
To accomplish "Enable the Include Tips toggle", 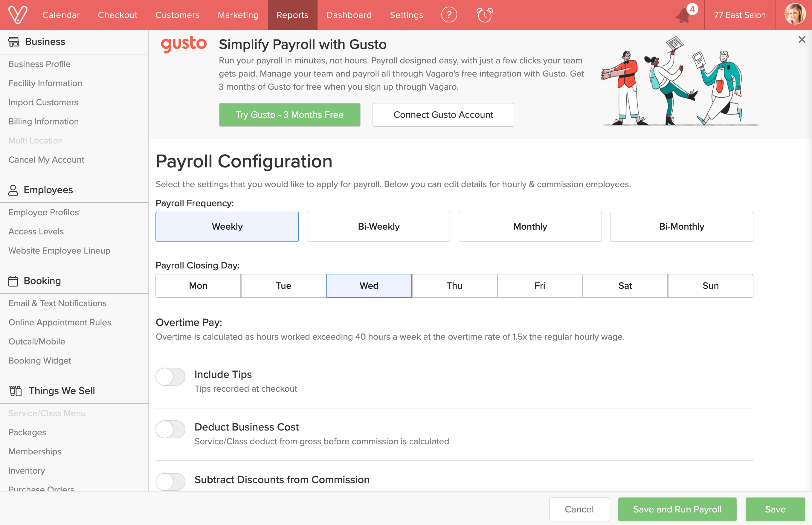I will click(170, 377).
